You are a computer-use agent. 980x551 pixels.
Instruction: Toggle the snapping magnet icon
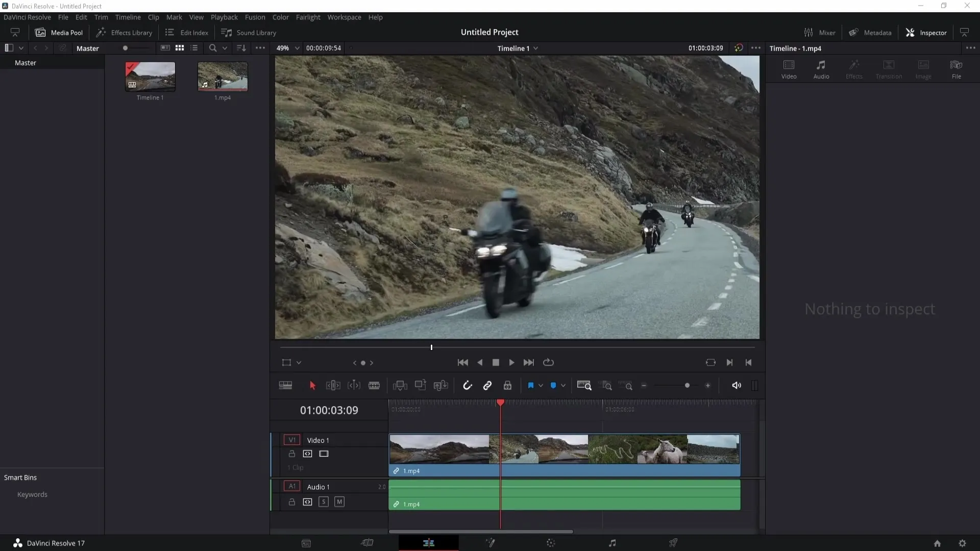tap(467, 386)
